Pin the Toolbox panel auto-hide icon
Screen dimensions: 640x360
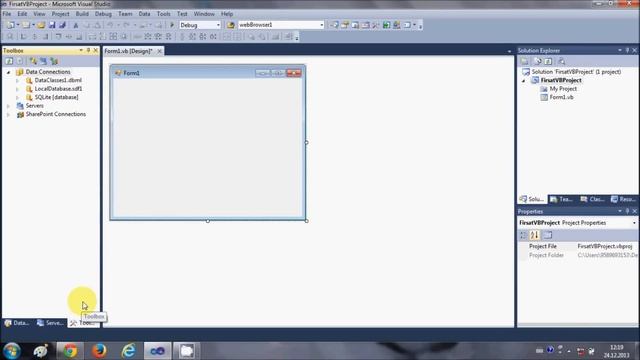point(88,50)
